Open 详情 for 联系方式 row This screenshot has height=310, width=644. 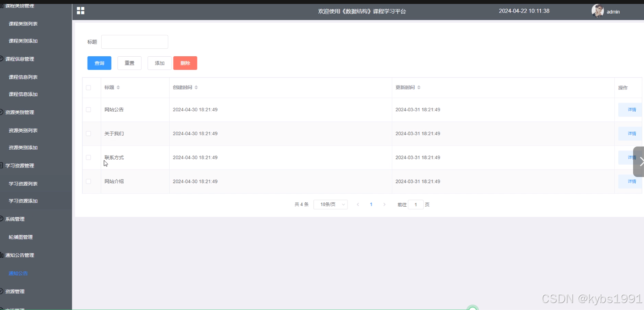[x=626, y=157]
